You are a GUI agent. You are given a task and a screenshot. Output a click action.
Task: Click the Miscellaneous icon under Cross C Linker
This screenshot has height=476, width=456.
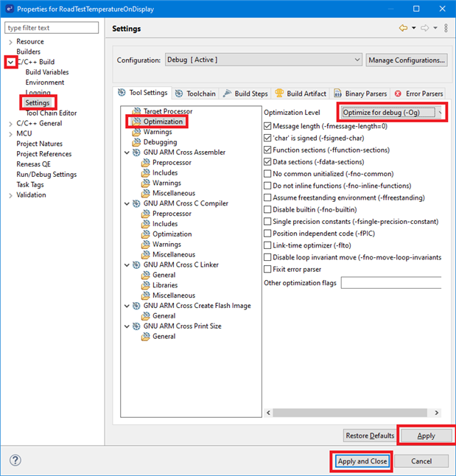145,295
